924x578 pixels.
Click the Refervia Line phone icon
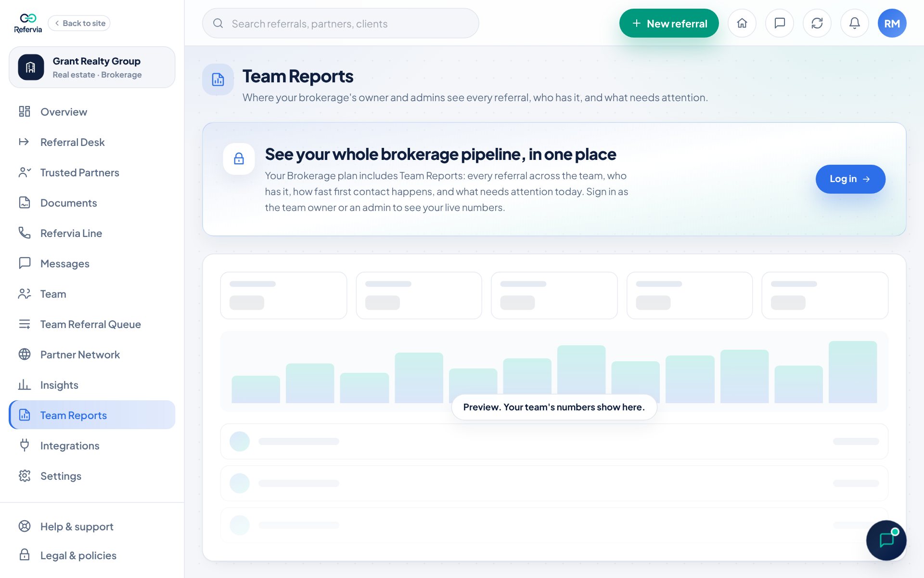[25, 233]
